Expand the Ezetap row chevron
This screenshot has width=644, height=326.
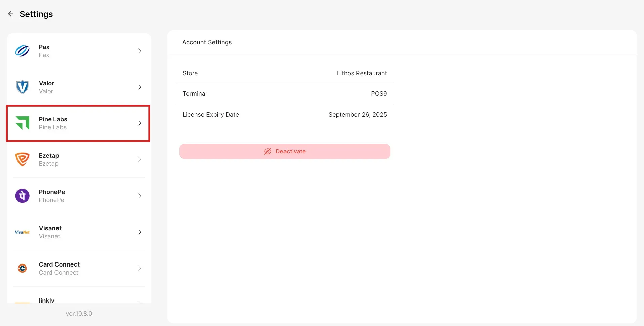(x=140, y=159)
